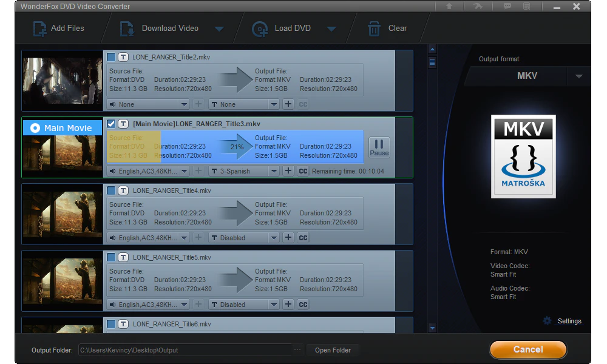
Task: Click the CC closed caption icon for Title3
Action: [x=303, y=171]
